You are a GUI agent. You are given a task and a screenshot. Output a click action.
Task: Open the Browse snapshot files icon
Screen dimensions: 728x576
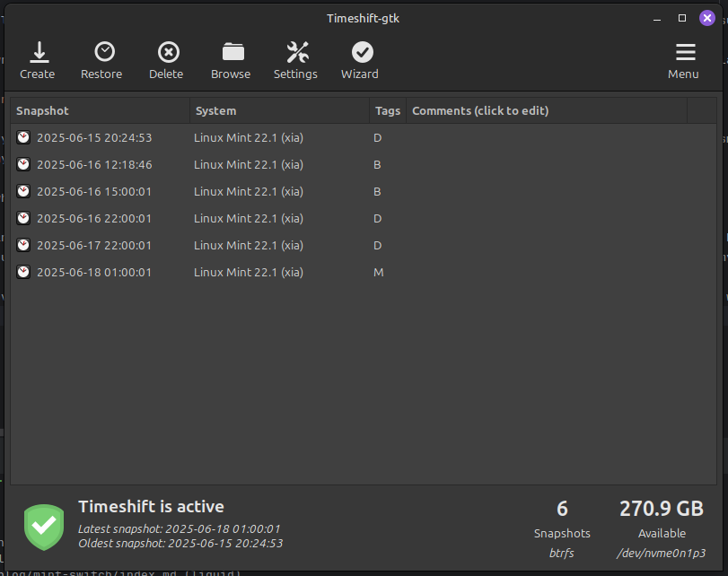[231, 51]
